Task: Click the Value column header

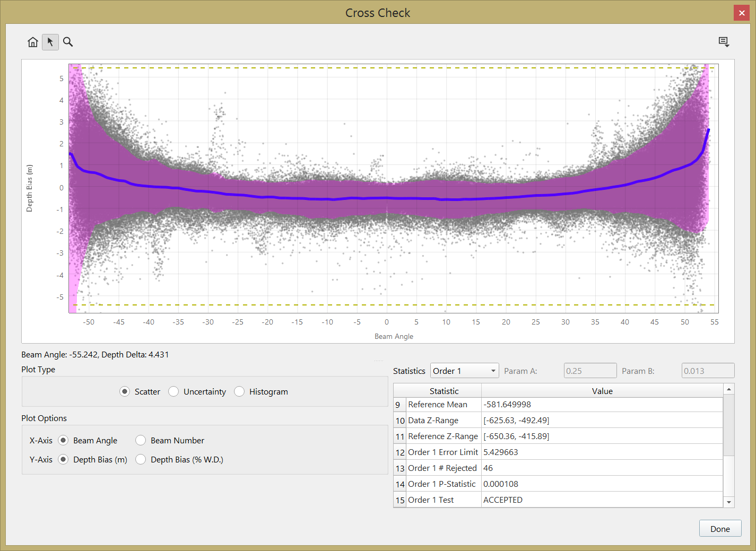Action: 602,391
